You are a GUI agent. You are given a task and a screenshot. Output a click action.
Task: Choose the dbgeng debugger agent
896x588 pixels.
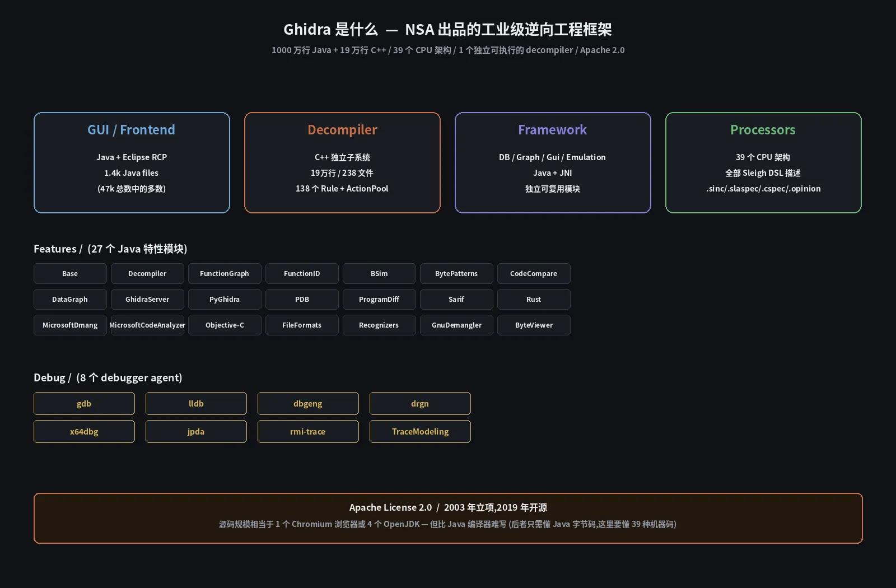click(308, 403)
